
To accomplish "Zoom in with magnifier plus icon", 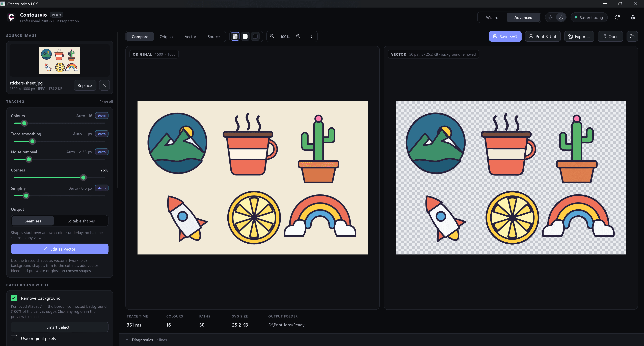I will [298, 36].
